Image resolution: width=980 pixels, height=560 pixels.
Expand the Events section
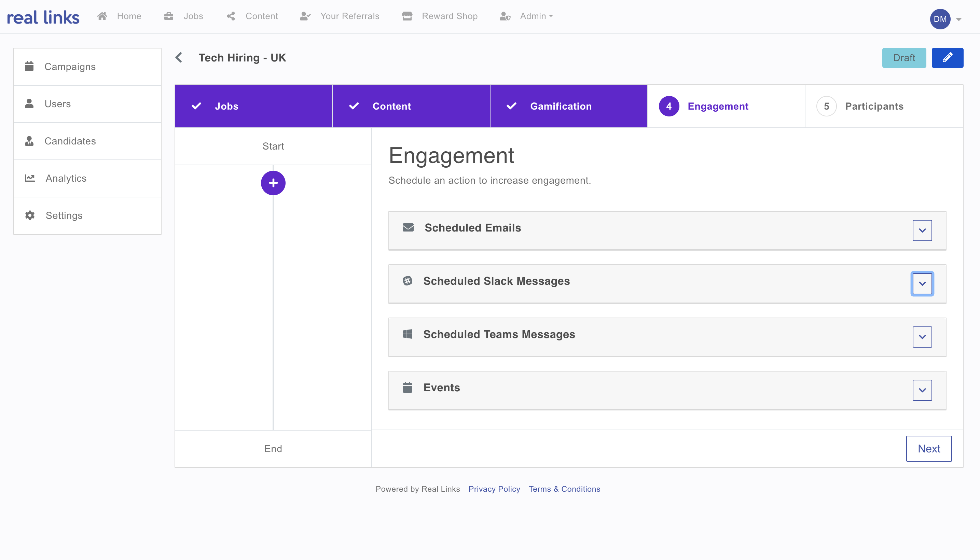coord(922,390)
